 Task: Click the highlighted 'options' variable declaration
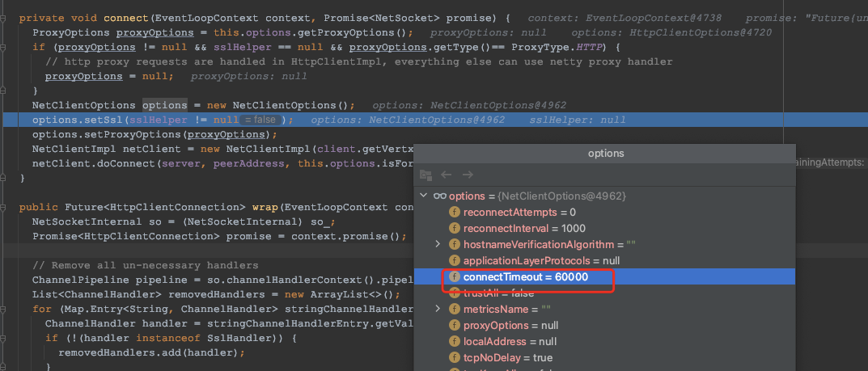[165, 105]
